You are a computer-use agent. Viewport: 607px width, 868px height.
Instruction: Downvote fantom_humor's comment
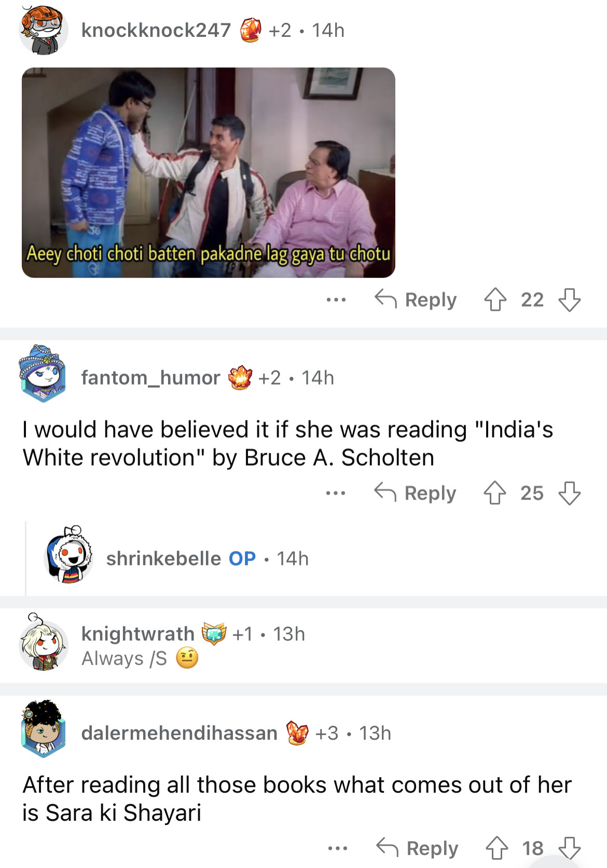569,493
